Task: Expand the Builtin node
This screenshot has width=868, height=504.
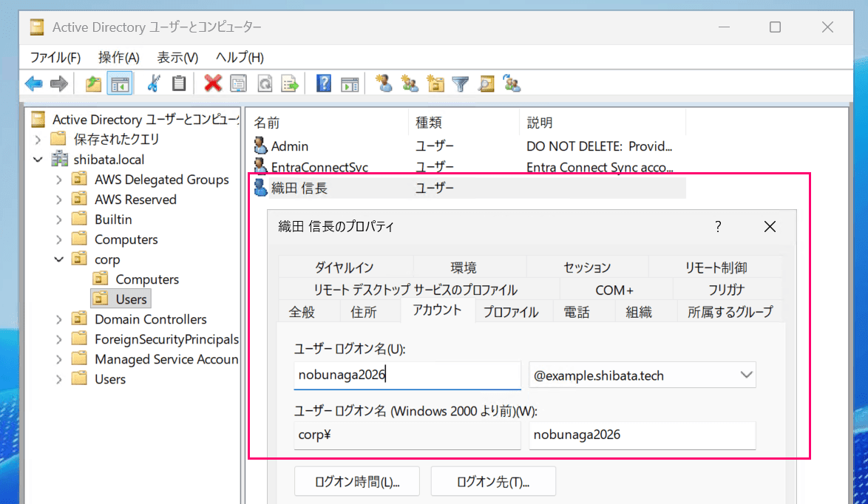Action: 58,219
